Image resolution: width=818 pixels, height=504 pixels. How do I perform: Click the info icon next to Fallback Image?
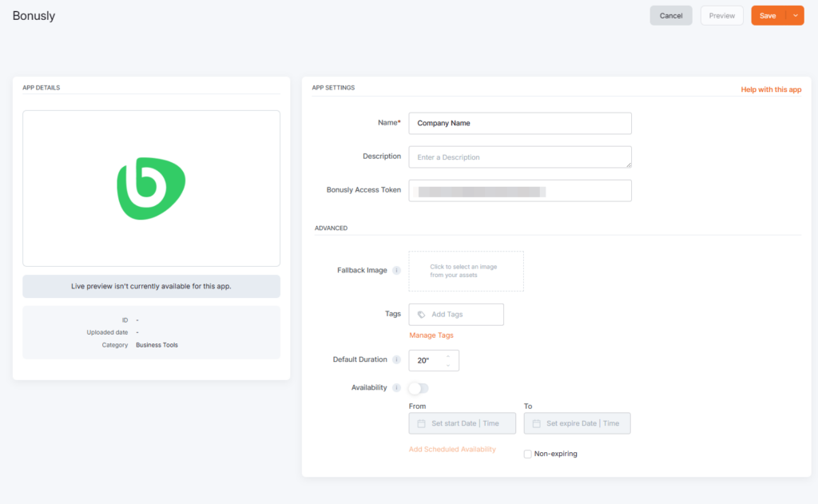pos(397,271)
